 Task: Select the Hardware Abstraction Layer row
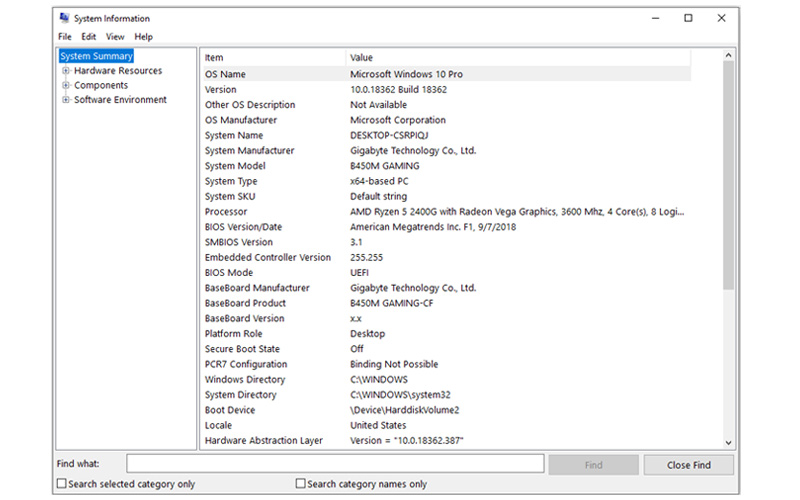[x=447, y=441]
